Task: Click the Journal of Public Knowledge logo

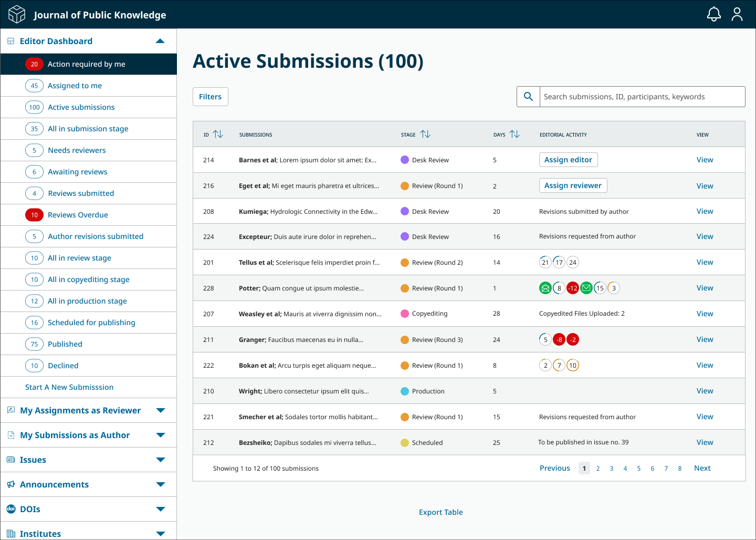Action: tap(17, 14)
